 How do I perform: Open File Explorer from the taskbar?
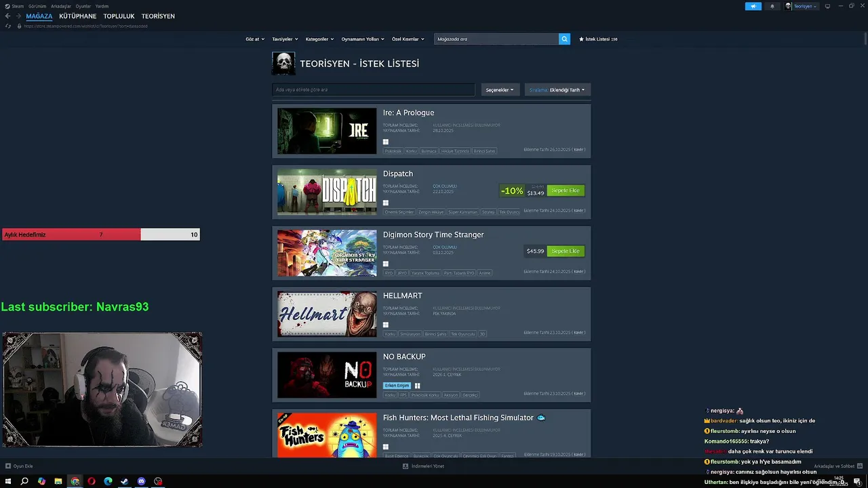(58, 481)
